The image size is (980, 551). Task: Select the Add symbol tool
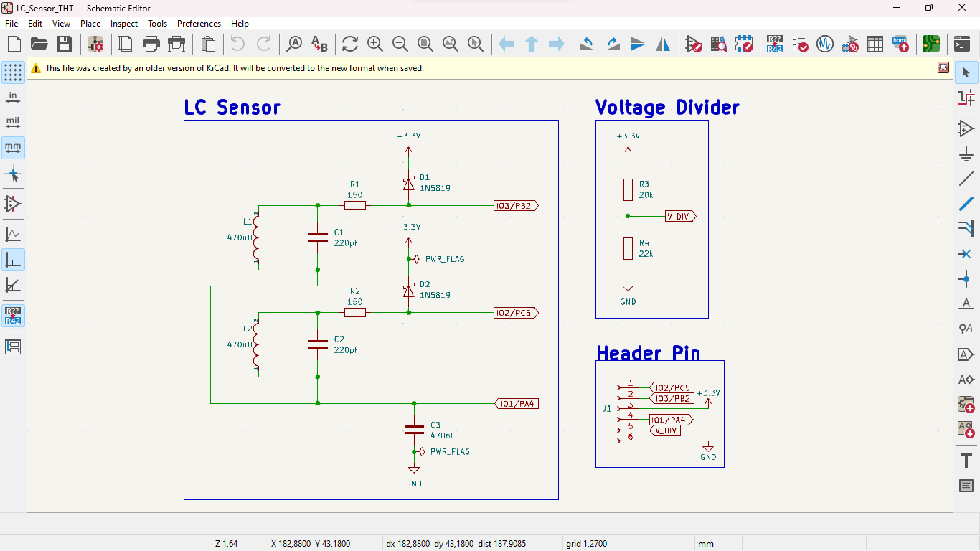click(x=966, y=129)
